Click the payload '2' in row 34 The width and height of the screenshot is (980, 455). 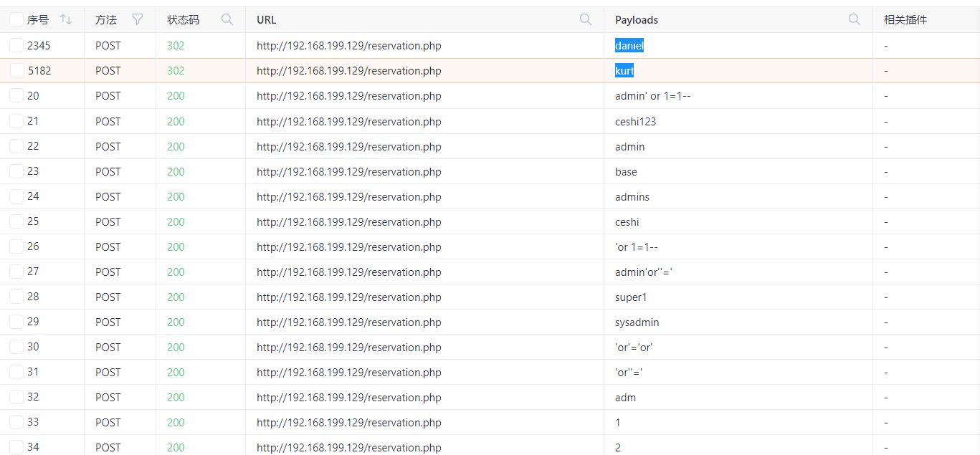(618, 447)
